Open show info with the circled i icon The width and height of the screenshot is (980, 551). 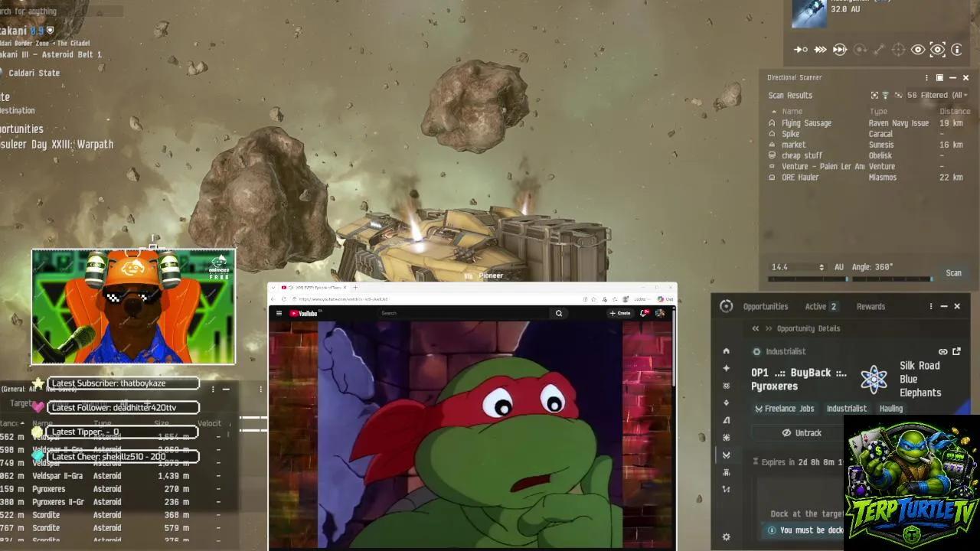pyautogui.click(x=956, y=50)
